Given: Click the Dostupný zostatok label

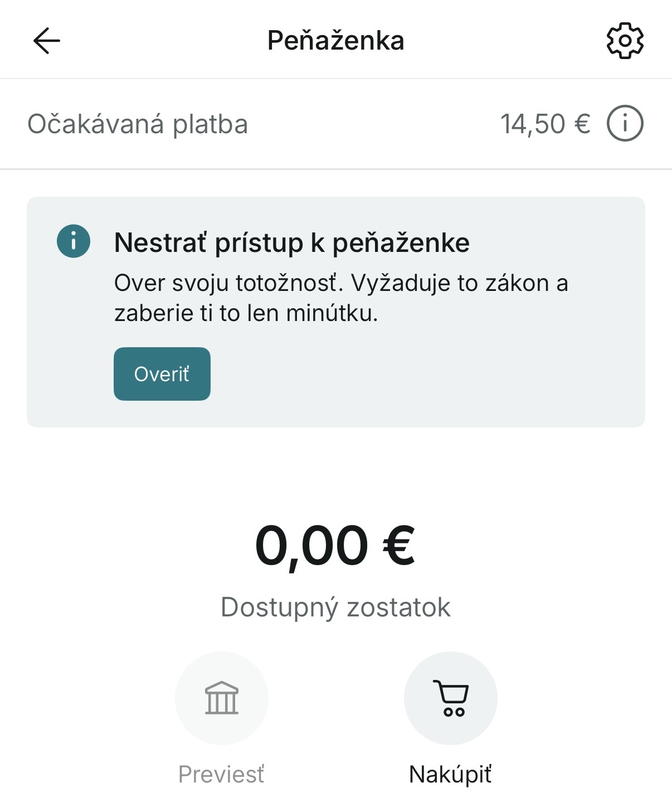Looking at the screenshot, I should click(335, 607).
